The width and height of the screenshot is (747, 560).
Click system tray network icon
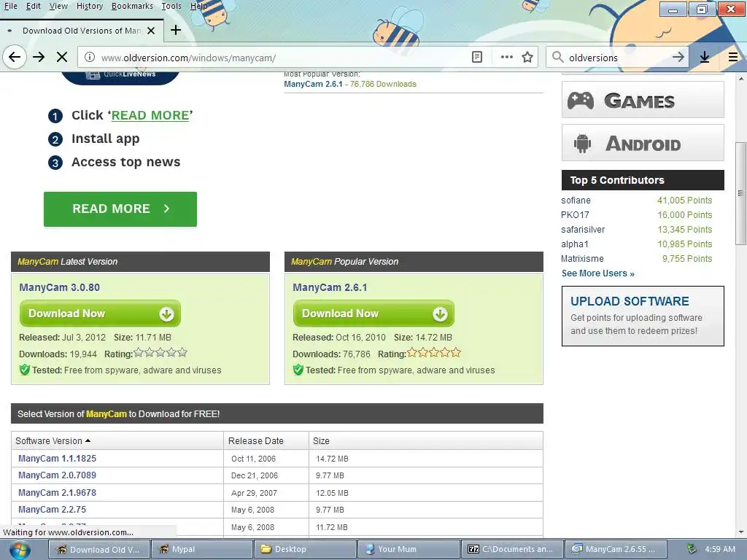[692, 549]
